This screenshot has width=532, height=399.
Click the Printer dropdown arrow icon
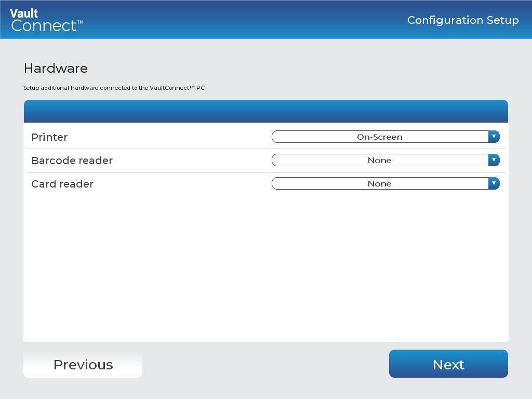[x=494, y=137]
